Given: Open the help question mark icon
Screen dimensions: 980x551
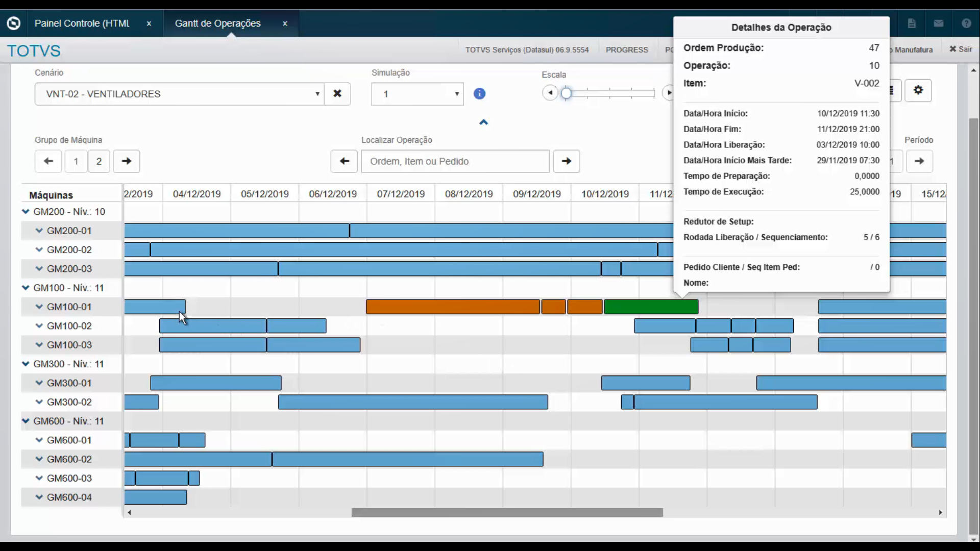Looking at the screenshot, I should tap(966, 23).
